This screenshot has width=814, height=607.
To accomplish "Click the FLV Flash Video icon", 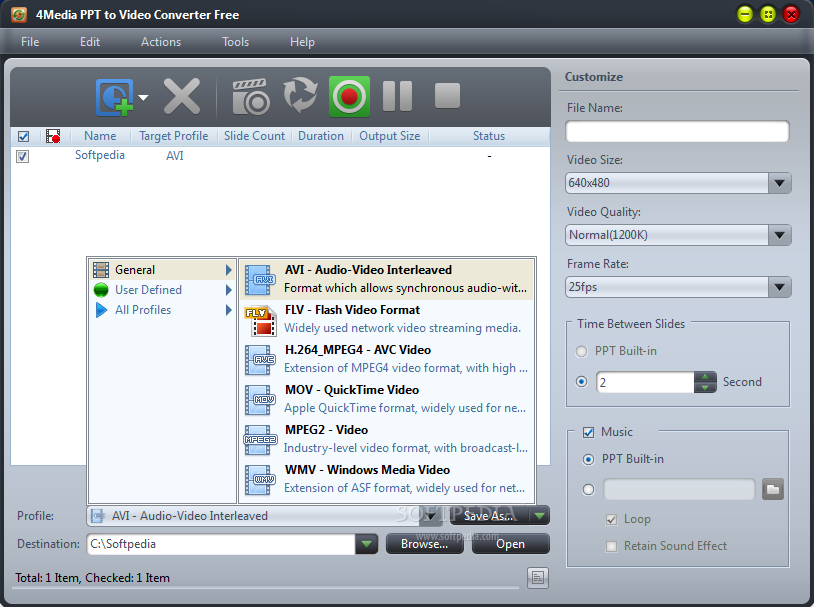I will coord(260,320).
